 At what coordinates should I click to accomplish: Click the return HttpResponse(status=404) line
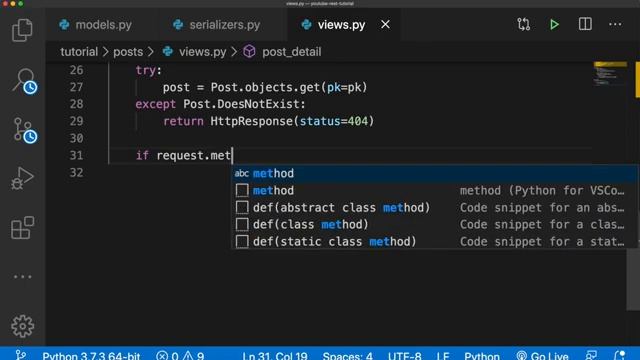[x=269, y=121]
